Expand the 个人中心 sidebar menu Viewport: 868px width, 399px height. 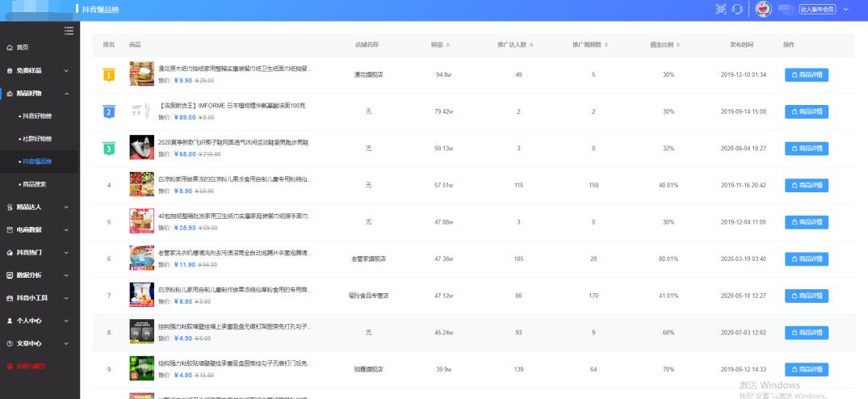[40, 321]
